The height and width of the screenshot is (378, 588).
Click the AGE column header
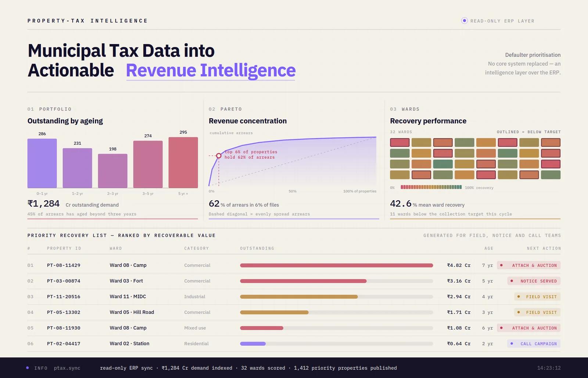click(489, 249)
